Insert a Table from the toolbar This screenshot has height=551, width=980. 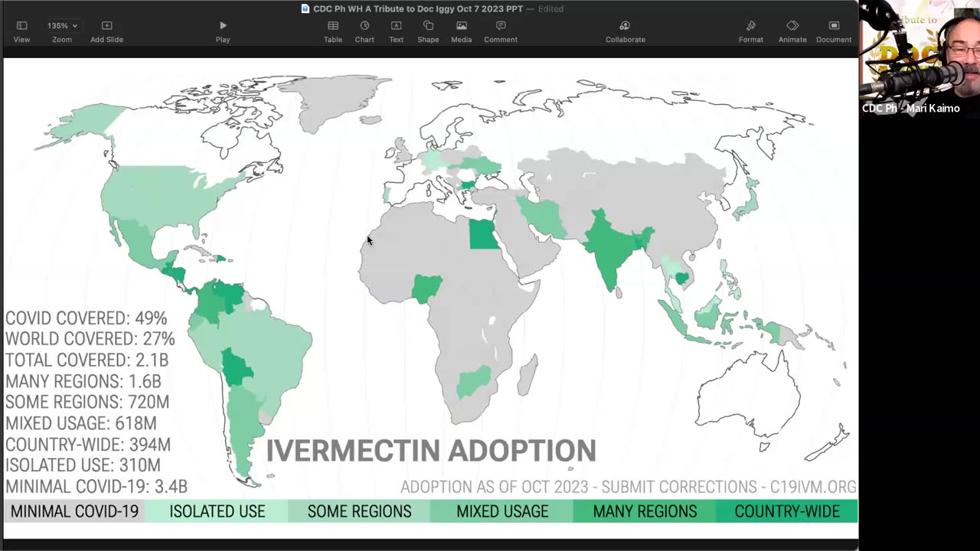pyautogui.click(x=332, y=31)
